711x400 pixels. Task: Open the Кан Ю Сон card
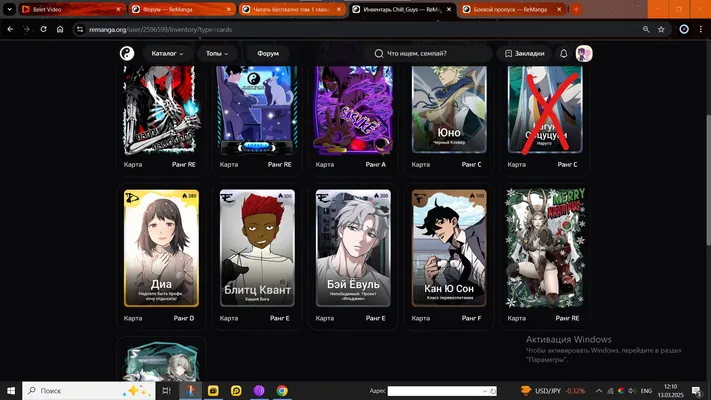[449, 248]
